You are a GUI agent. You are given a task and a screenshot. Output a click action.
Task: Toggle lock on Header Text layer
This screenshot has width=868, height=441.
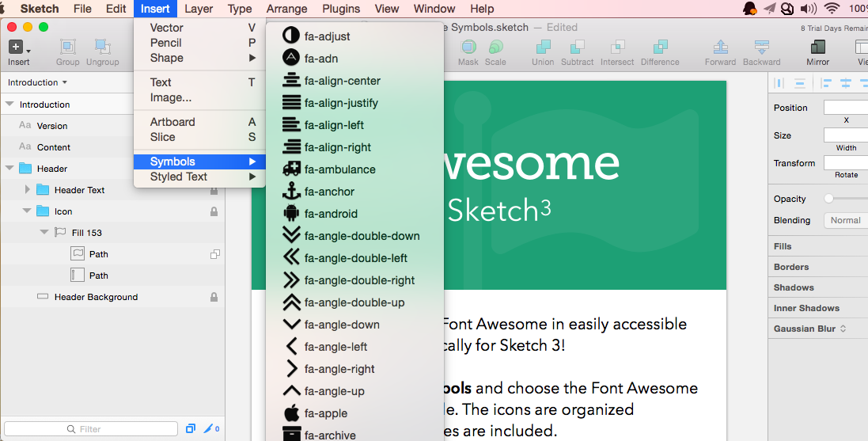(214, 190)
